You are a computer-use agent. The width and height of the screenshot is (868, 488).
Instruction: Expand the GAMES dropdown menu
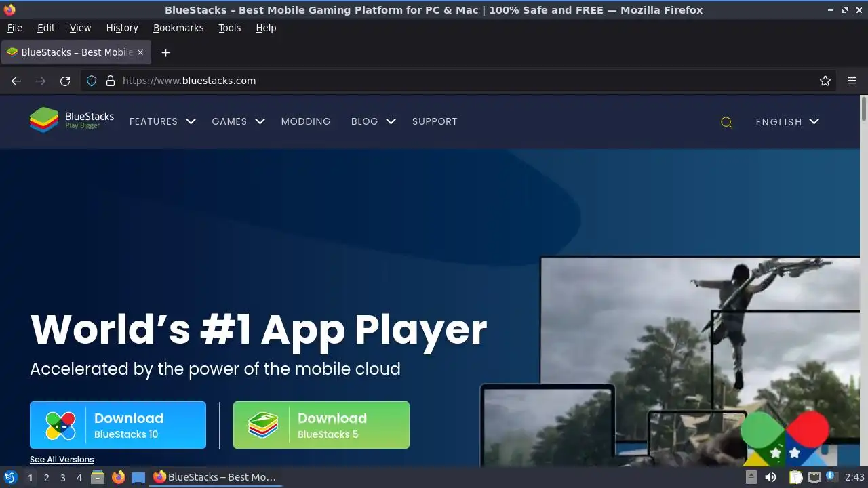tap(237, 121)
